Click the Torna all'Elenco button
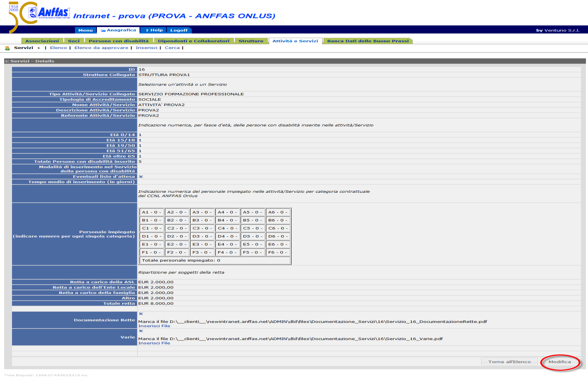This screenshot has width=588, height=381. [509, 362]
